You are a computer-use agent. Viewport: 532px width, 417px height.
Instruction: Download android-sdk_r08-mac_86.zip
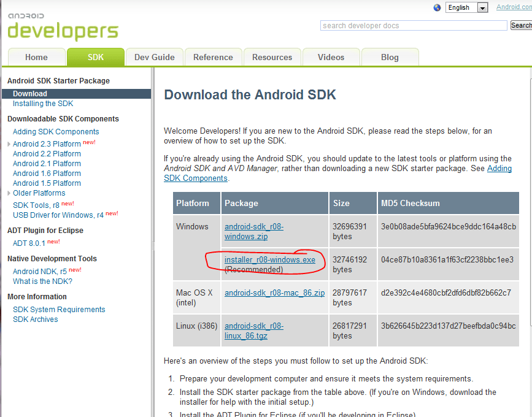coord(274,293)
